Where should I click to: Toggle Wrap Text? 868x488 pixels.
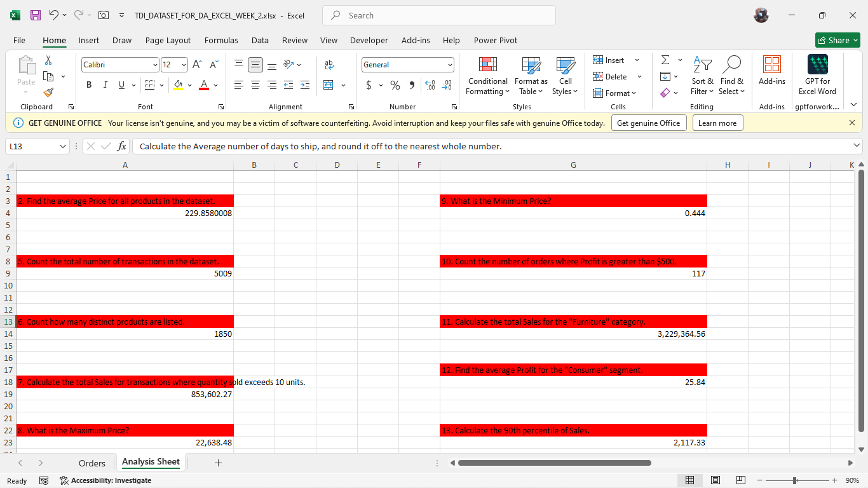(x=329, y=65)
